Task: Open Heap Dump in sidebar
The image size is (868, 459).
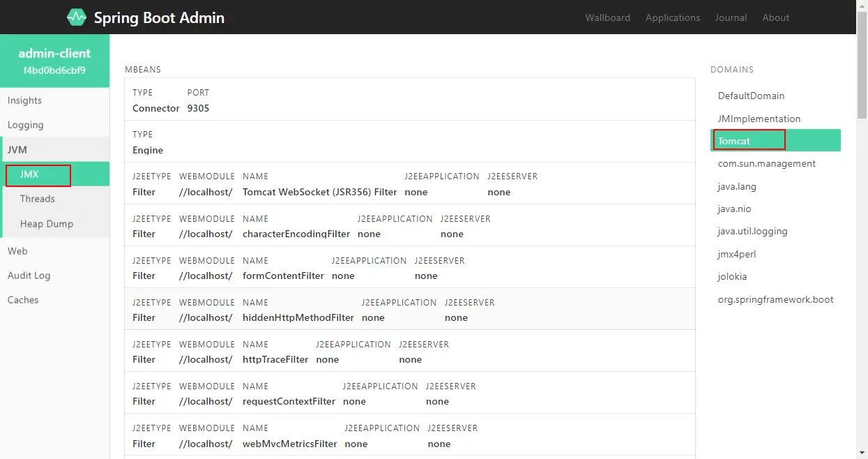Action: (x=47, y=224)
